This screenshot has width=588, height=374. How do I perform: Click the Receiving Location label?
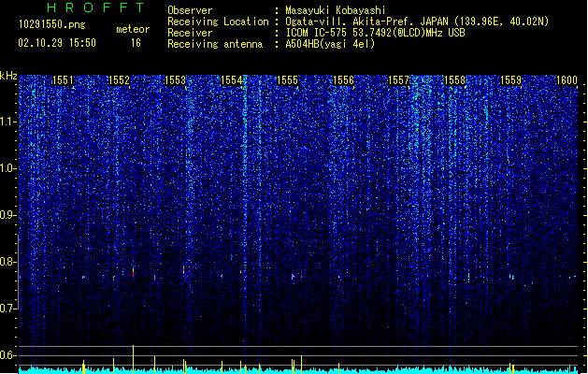(218, 22)
